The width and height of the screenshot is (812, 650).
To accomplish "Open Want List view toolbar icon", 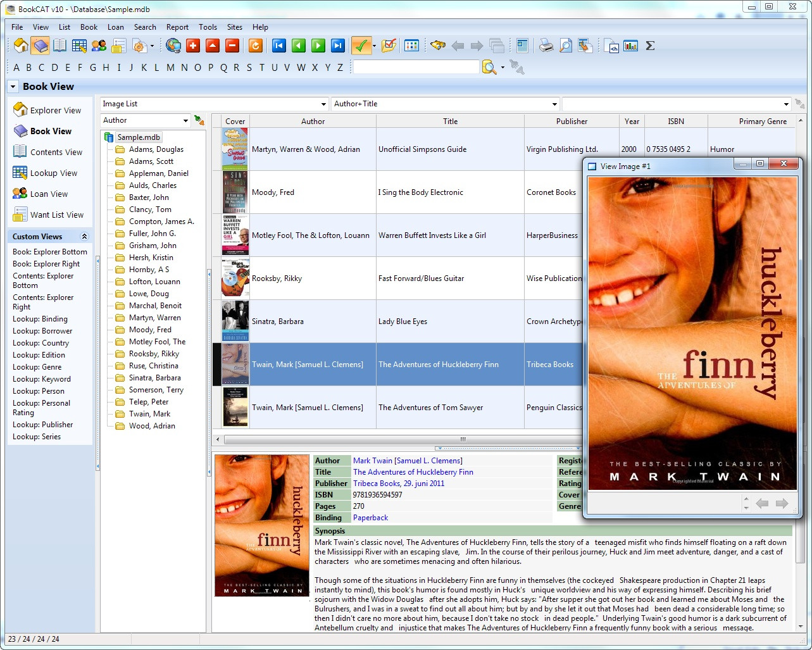I will tap(118, 46).
